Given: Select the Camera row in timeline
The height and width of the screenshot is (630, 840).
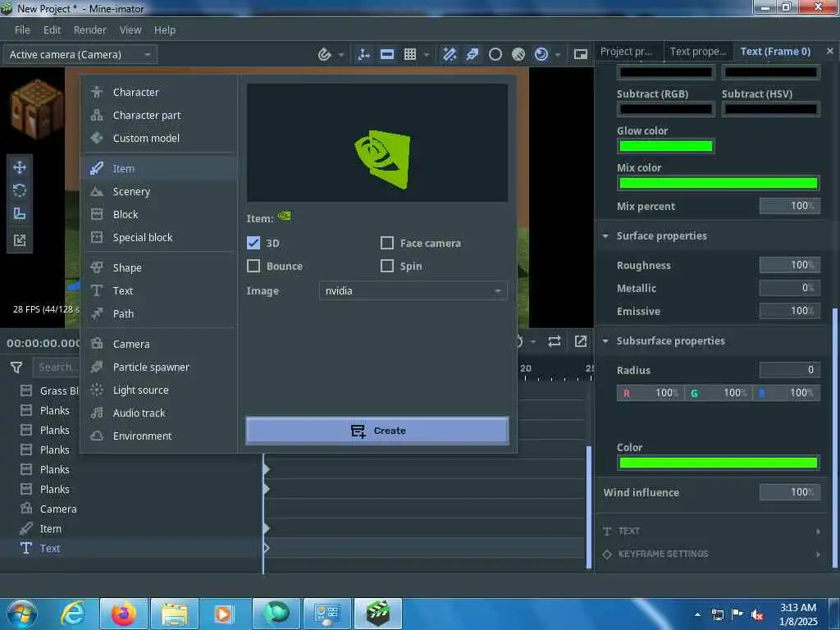Looking at the screenshot, I should click(x=131, y=509).
